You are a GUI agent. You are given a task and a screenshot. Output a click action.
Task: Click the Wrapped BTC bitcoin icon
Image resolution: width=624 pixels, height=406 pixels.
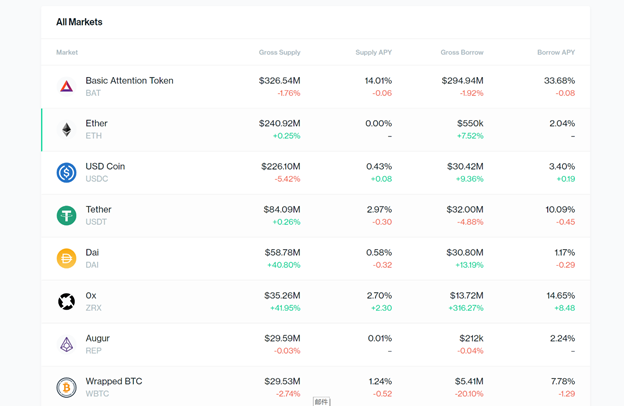pos(66,387)
